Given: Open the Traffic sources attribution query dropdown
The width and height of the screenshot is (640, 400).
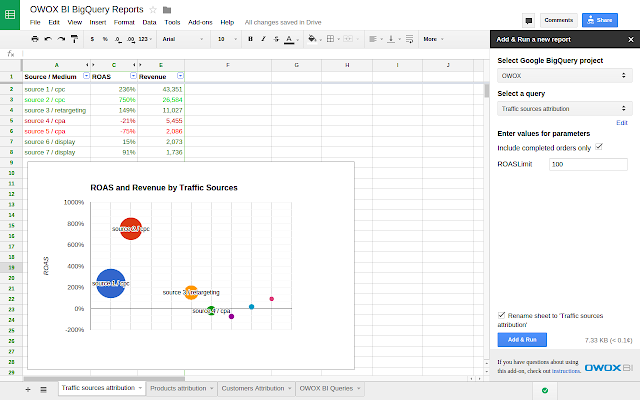Looking at the screenshot, I should pyautogui.click(x=564, y=109).
